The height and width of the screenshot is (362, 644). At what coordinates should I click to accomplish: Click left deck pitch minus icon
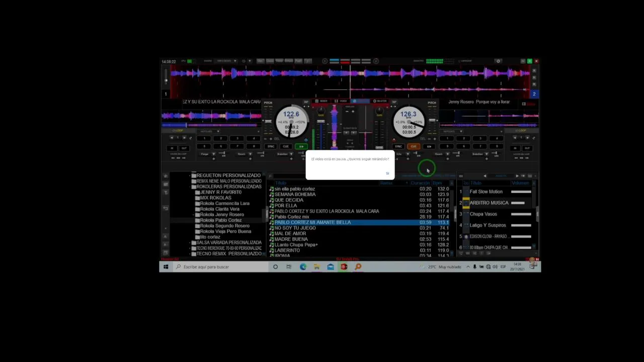[x=265, y=139]
